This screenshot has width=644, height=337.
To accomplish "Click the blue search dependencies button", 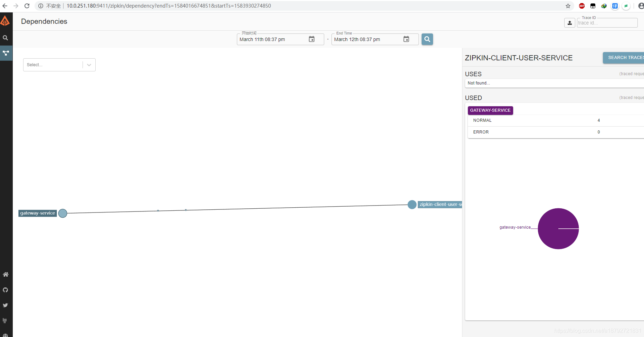I will tap(427, 39).
